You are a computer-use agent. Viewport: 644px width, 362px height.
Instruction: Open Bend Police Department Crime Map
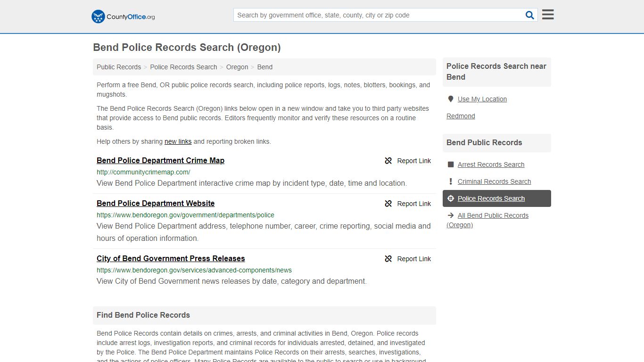point(160,160)
